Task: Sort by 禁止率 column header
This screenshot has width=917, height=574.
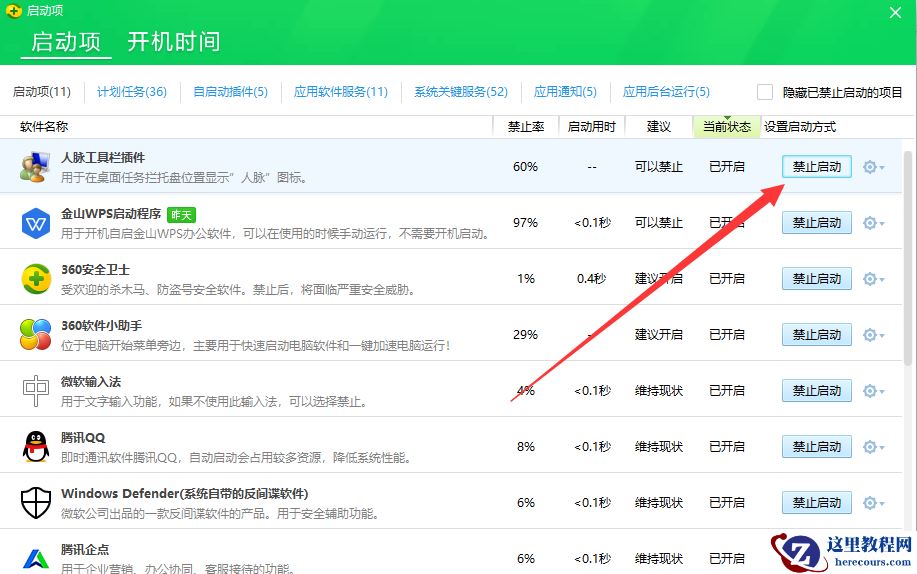Action: [526, 126]
